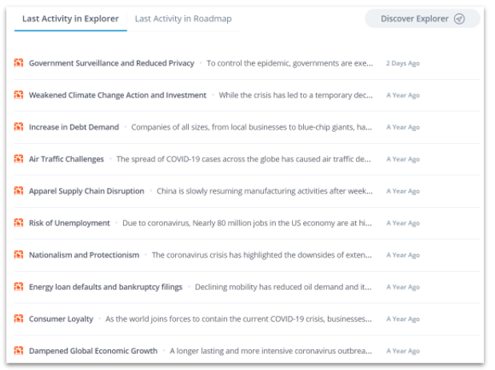Image resolution: width=495 pixels, height=370 pixels.
Task: Switch to Last Activity in Roadmap tab
Action: (183, 19)
